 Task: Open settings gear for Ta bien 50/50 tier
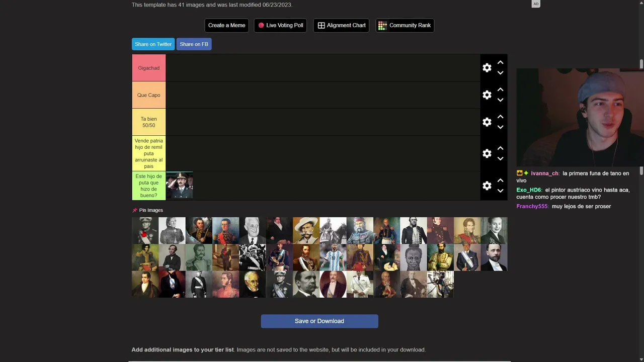[487, 122]
